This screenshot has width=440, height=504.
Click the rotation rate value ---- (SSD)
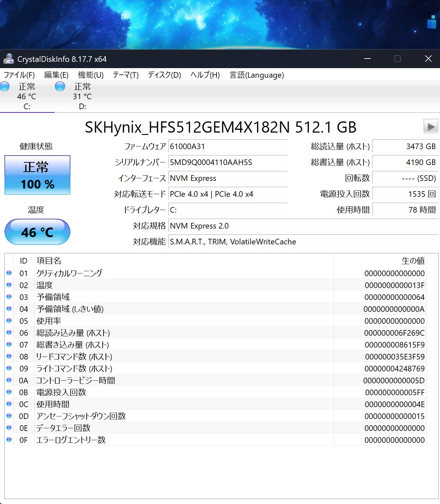point(406,178)
